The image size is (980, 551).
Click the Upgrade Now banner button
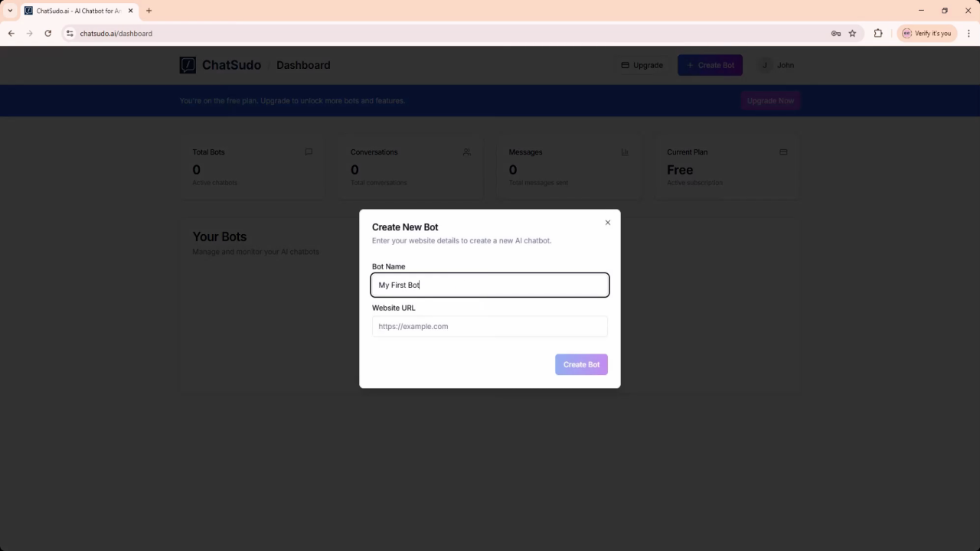(770, 100)
